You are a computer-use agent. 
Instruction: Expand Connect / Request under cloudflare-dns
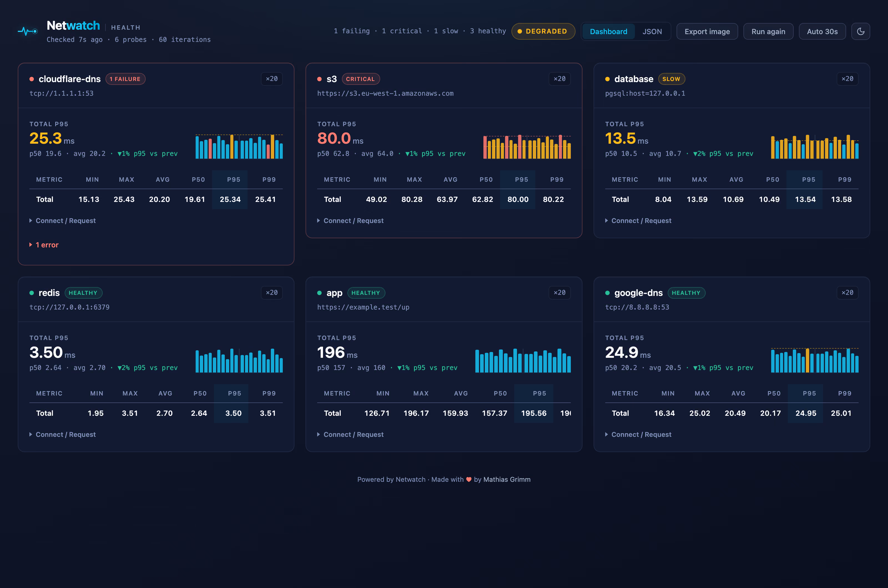62,220
